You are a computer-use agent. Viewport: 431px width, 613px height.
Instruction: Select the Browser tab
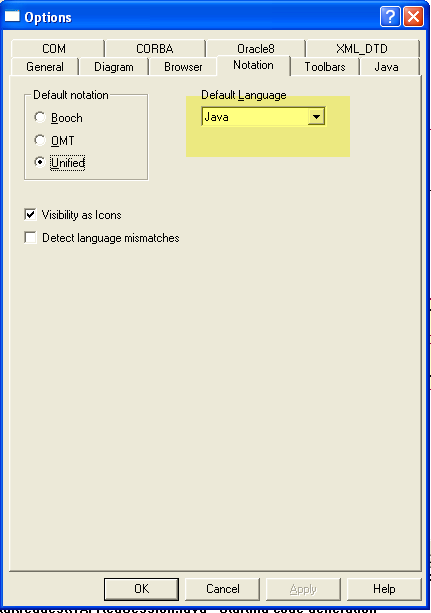coord(183,67)
